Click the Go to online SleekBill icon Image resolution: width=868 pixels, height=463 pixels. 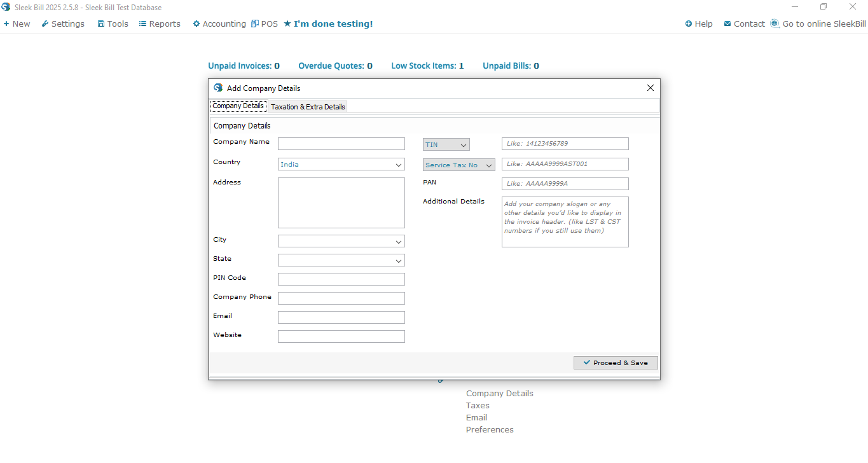tap(775, 24)
